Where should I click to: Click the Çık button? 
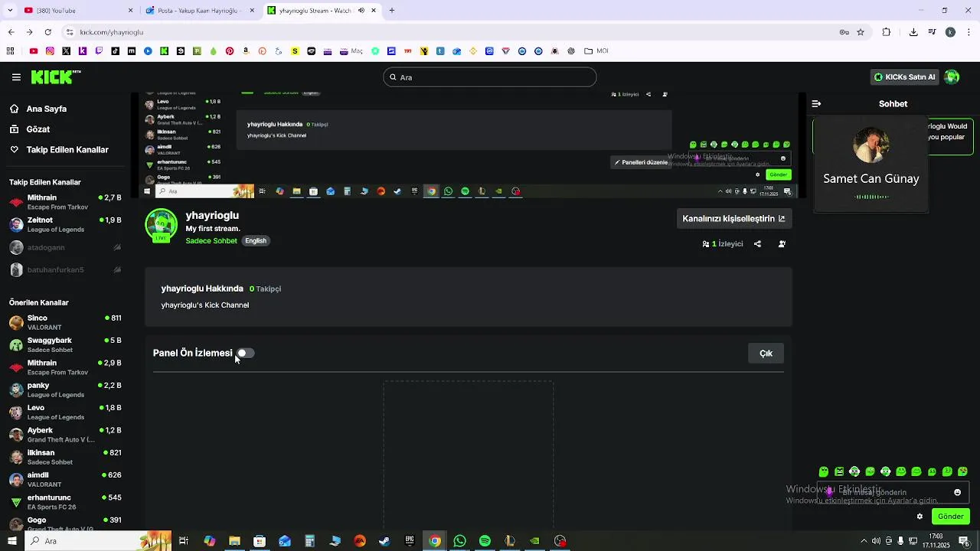766,353
